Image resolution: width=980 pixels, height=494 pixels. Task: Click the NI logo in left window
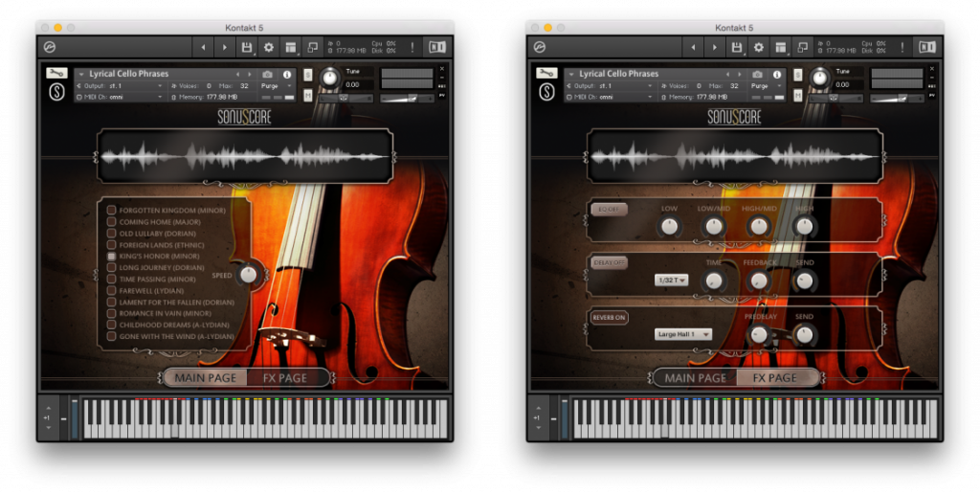(436, 47)
